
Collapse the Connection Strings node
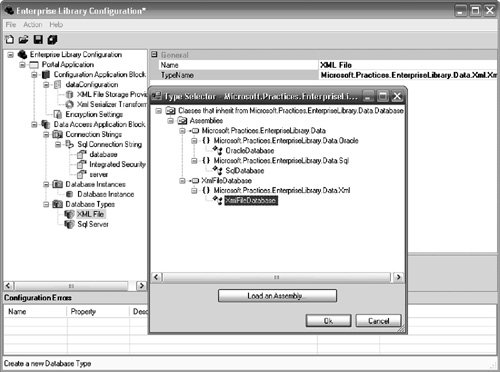coord(46,135)
